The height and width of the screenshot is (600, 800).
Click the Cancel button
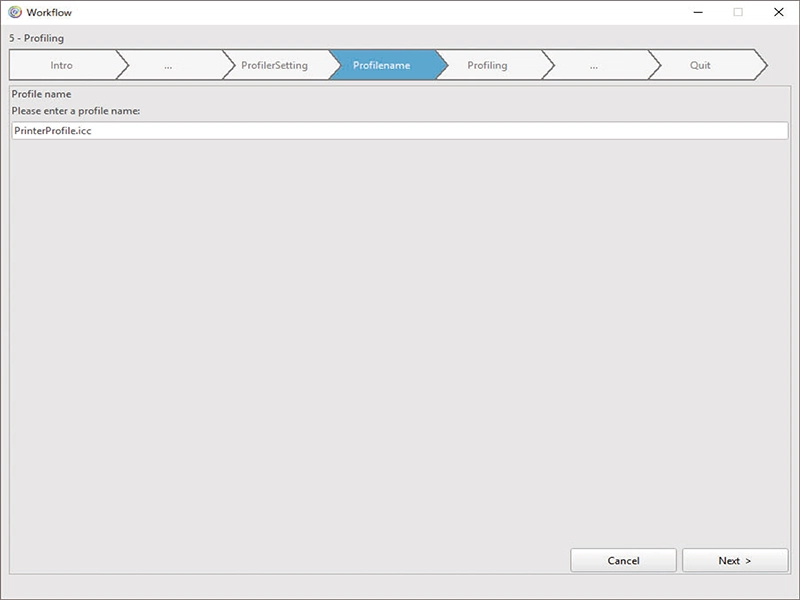(x=623, y=560)
